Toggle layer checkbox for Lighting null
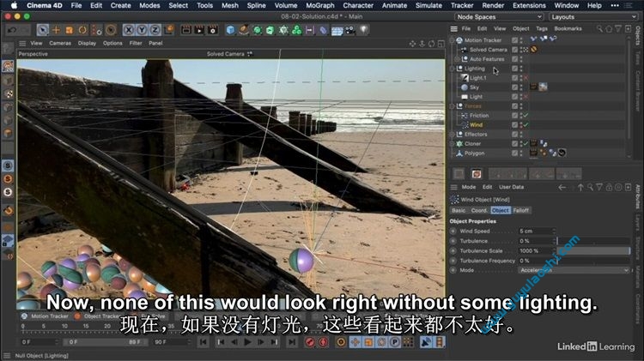Screen dimensions: 644x361 (514, 69)
